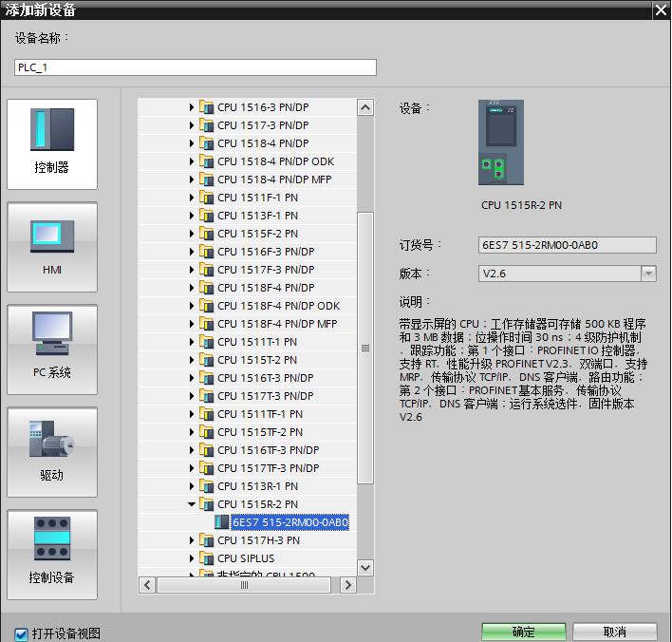Toggle the 打开设备视图 checkbox
Viewport: 672px width, 642px height.
pos(21,633)
